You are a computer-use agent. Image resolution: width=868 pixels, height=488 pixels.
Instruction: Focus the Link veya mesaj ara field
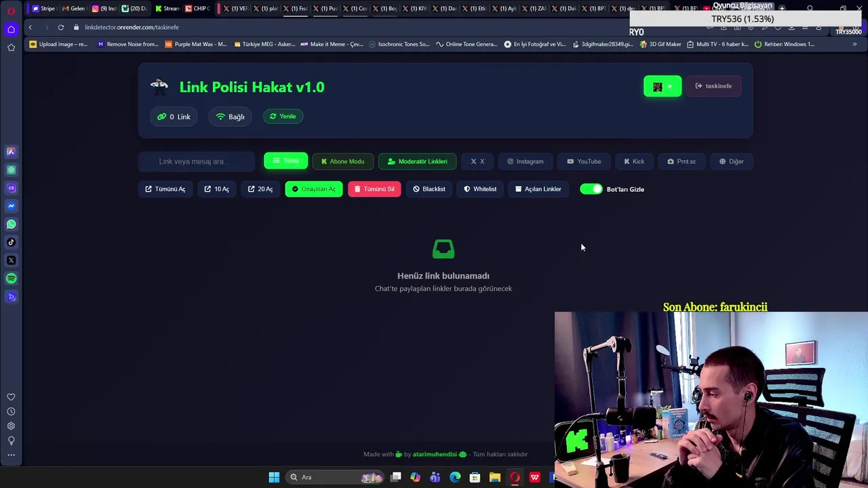(196, 161)
